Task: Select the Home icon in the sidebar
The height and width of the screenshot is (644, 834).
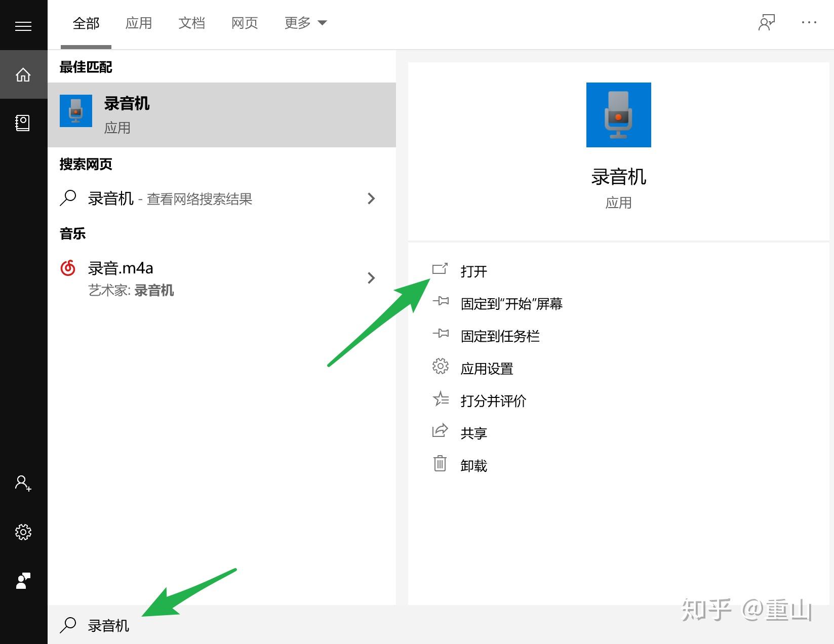Action: tap(23, 75)
